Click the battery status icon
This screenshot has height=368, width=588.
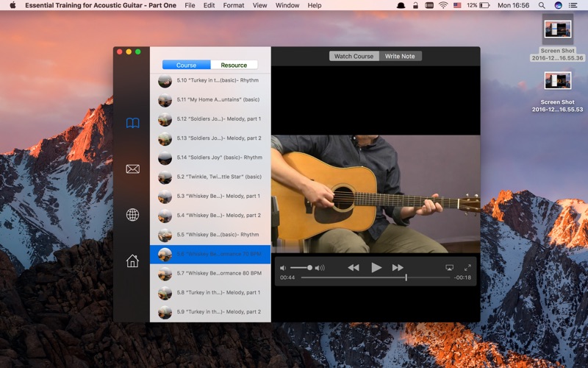point(485,5)
